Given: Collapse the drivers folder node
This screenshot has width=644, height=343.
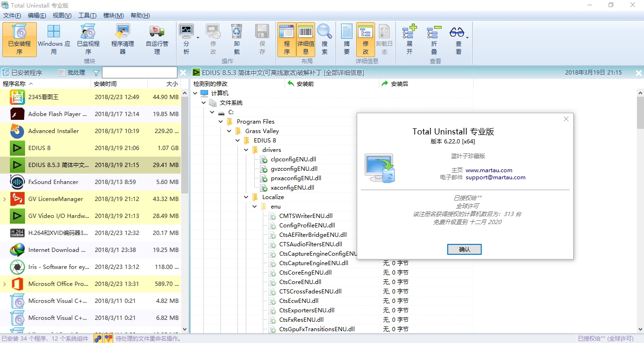Looking at the screenshot, I should [x=246, y=150].
